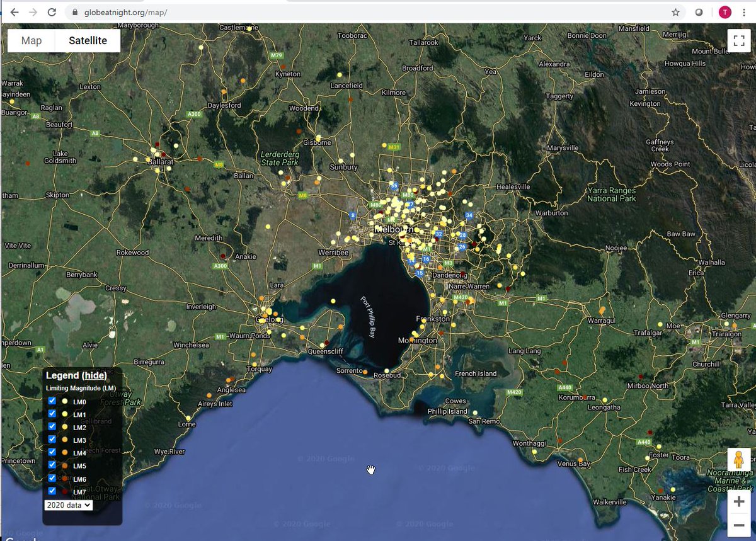
Task: Click the A1 route shield
Action: (x=40, y=349)
